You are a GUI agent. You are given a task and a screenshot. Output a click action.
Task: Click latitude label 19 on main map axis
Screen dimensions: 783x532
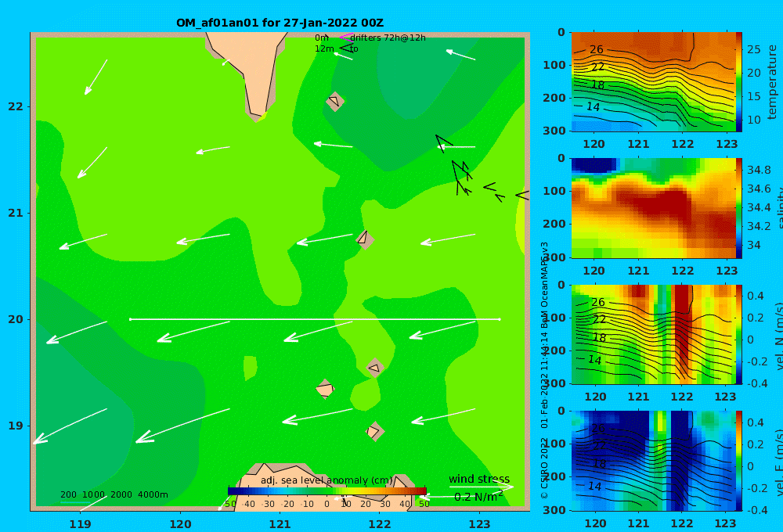(16, 426)
